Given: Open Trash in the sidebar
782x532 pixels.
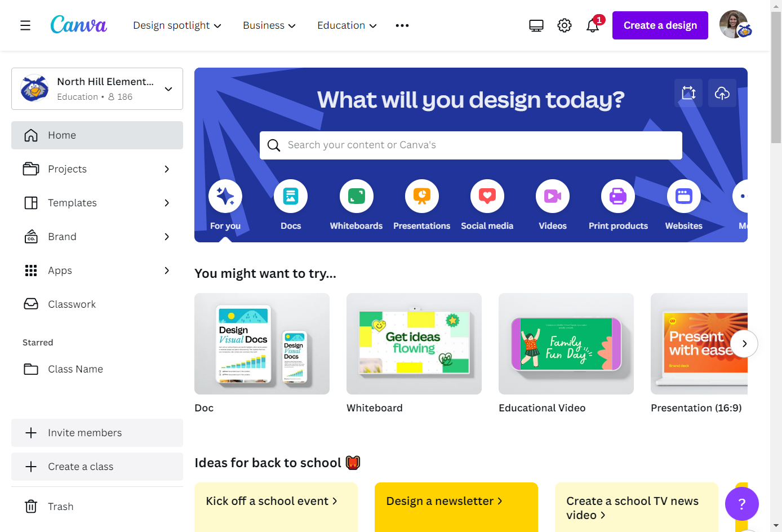Looking at the screenshot, I should (x=97, y=507).
